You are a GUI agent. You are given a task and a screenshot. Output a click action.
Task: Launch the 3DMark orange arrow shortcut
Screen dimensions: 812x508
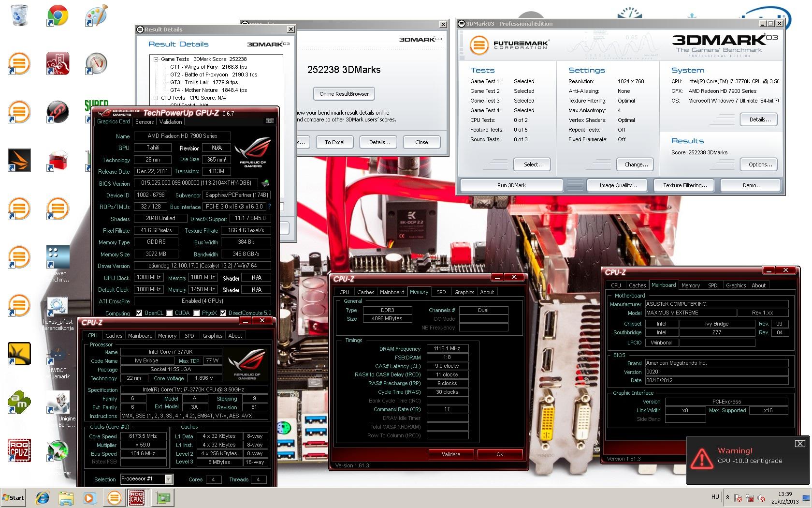19,160
